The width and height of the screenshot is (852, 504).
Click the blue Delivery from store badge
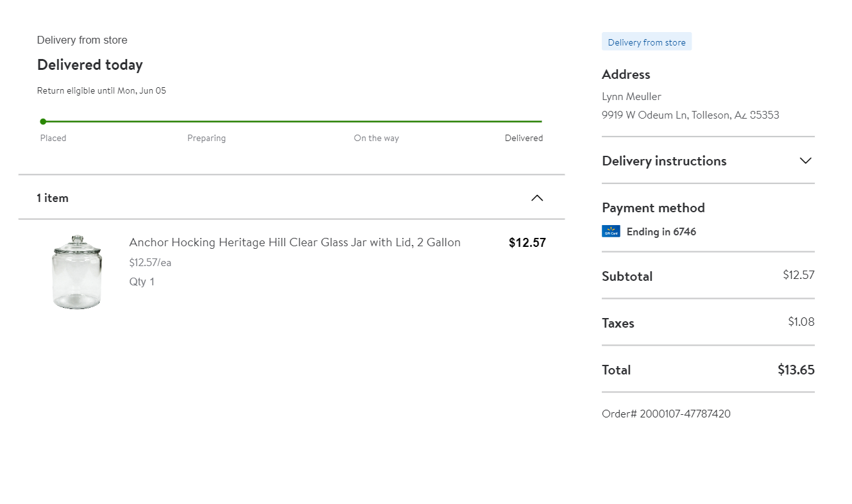pos(647,42)
